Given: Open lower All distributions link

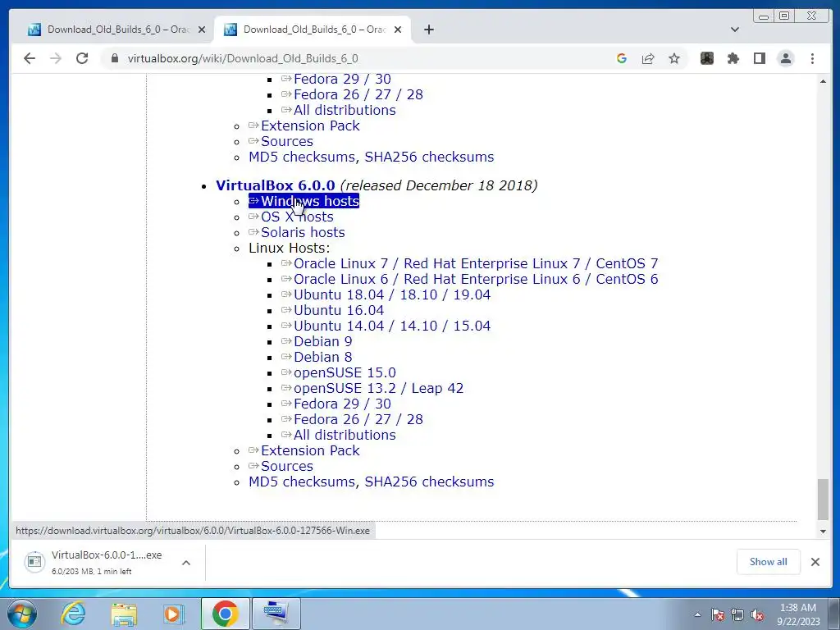Looking at the screenshot, I should (339, 435).
